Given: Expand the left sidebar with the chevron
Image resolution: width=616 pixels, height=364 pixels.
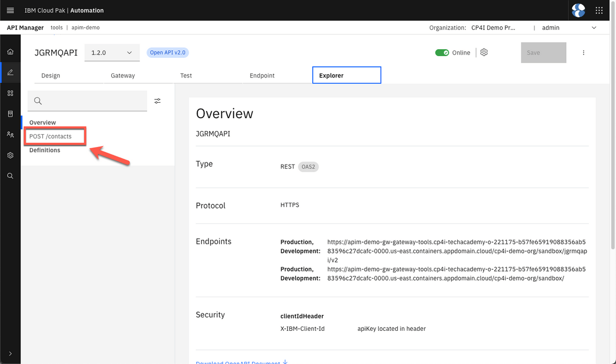Looking at the screenshot, I should pos(10,353).
